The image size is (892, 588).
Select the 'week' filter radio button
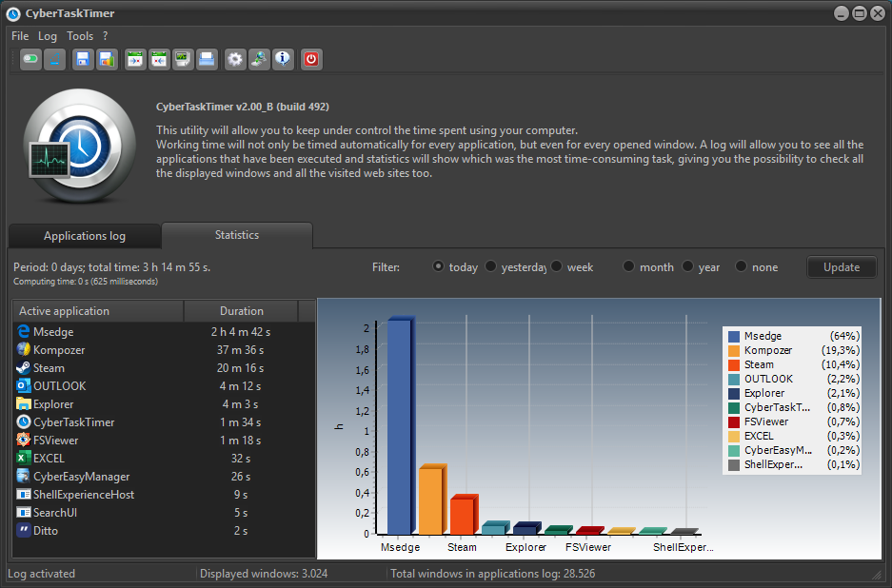557,267
